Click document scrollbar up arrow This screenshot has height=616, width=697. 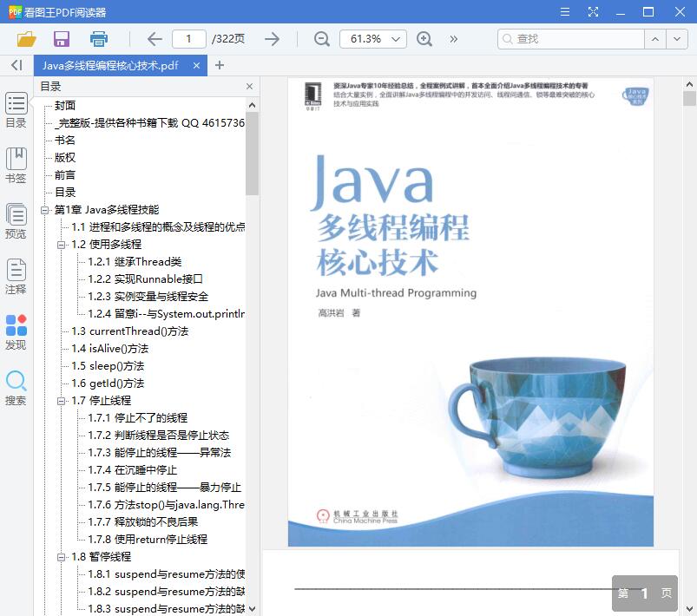click(689, 84)
